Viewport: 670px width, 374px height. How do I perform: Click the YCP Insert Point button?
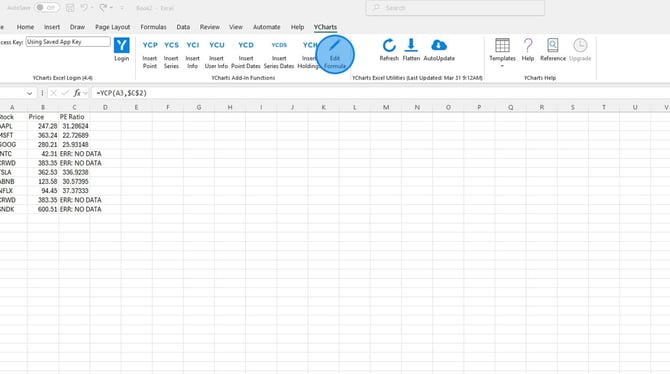coord(150,54)
